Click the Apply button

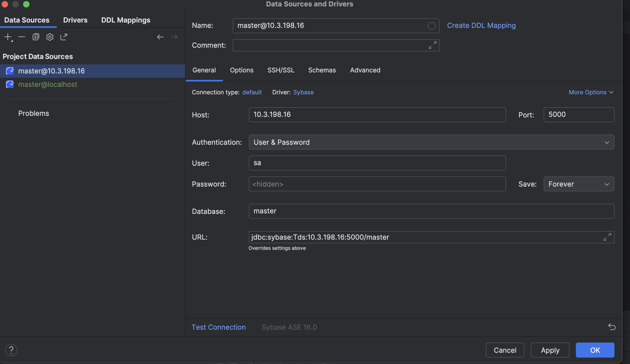pyautogui.click(x=550, y=350)
